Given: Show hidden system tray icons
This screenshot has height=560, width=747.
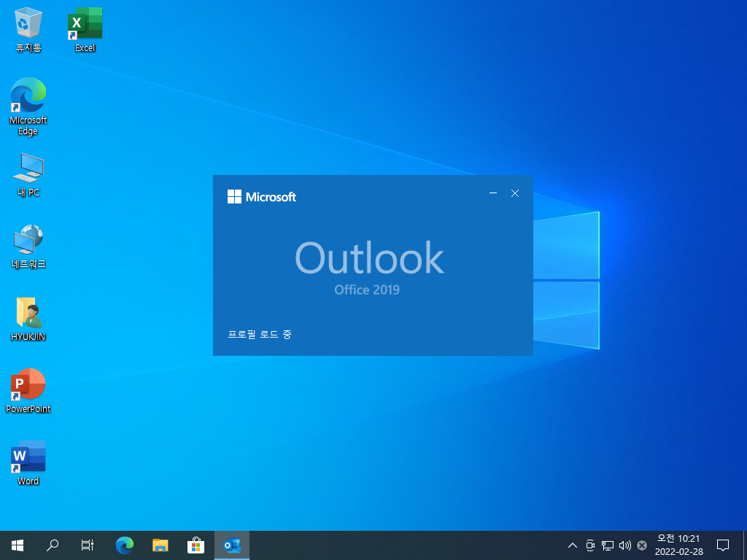Looking at the screenshot, I should pos(573,545).
